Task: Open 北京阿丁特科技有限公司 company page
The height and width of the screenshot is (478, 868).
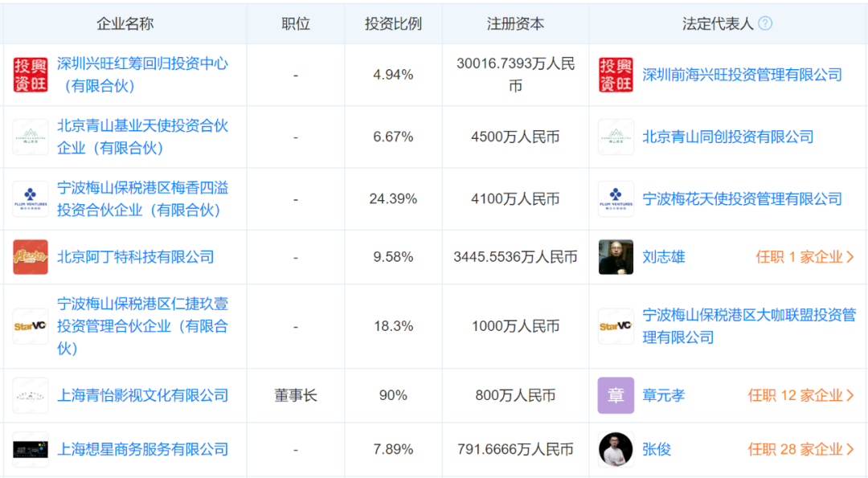Action: point(136,257)
